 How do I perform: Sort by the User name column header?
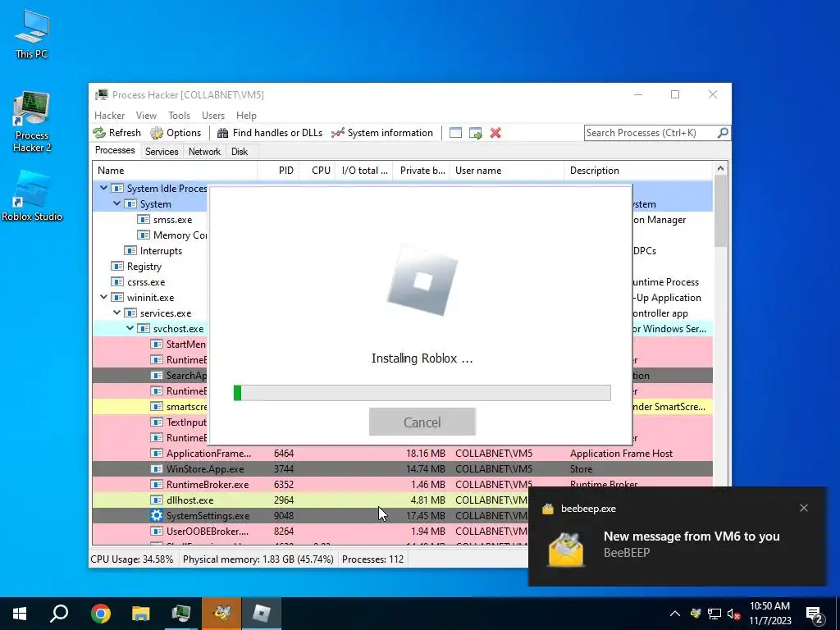coord(507,171)
